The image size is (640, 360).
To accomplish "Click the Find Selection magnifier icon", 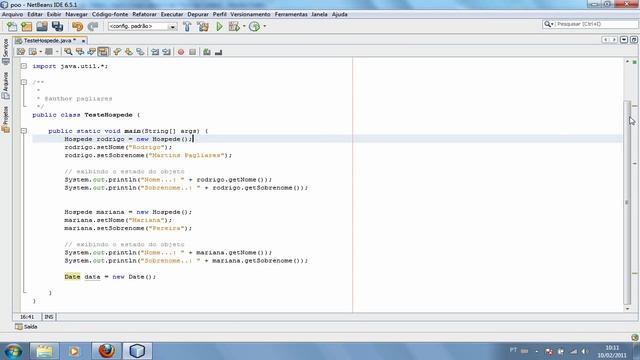I will pyautogui.click(x=68, y=52).
